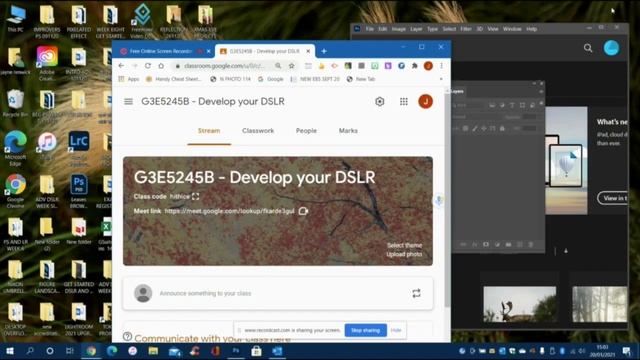Open Handy Cheat Sheet bookmark

coord(174,79)
